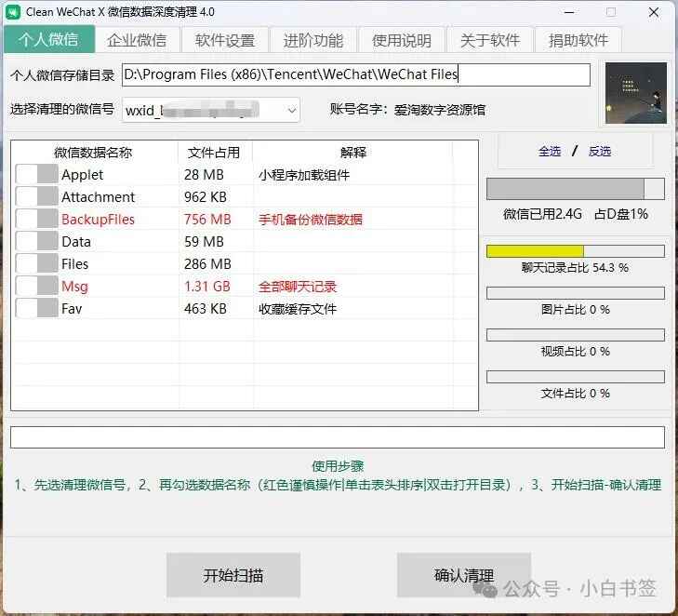Click the 286 MB size cell
Viewport: 678px width, 616px height.
tap(207, 264)
